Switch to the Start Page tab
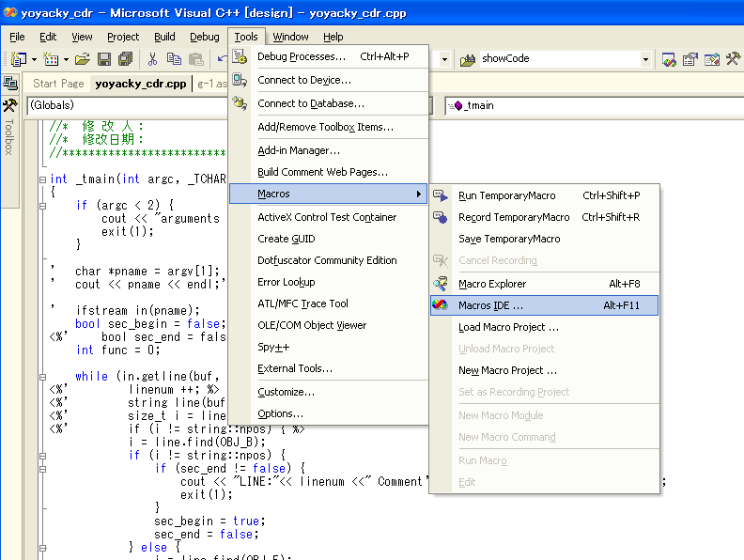The height and width of the screenshot is (560, 744). point(58,84)
